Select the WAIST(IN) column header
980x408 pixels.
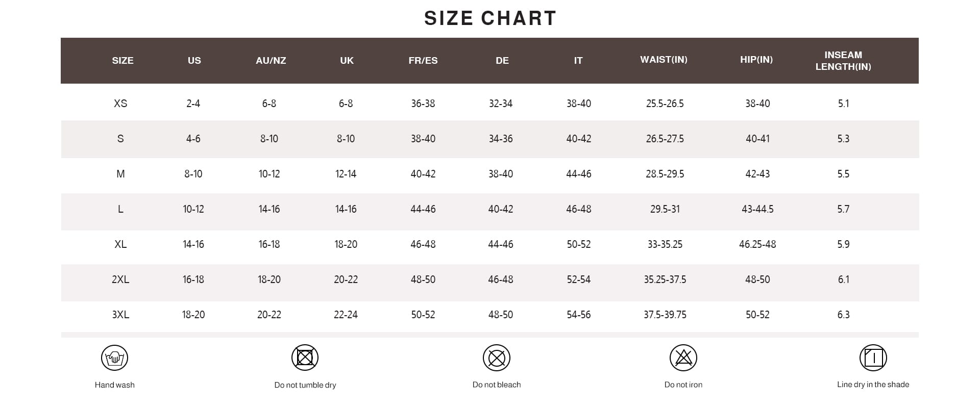pyautogui.click(x=664, y=60)
